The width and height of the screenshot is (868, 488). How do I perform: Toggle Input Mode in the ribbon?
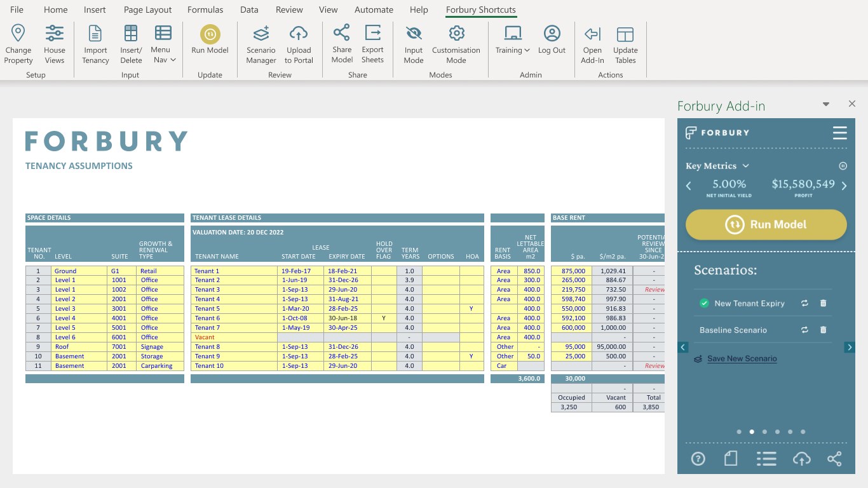[x=413, y=44]
